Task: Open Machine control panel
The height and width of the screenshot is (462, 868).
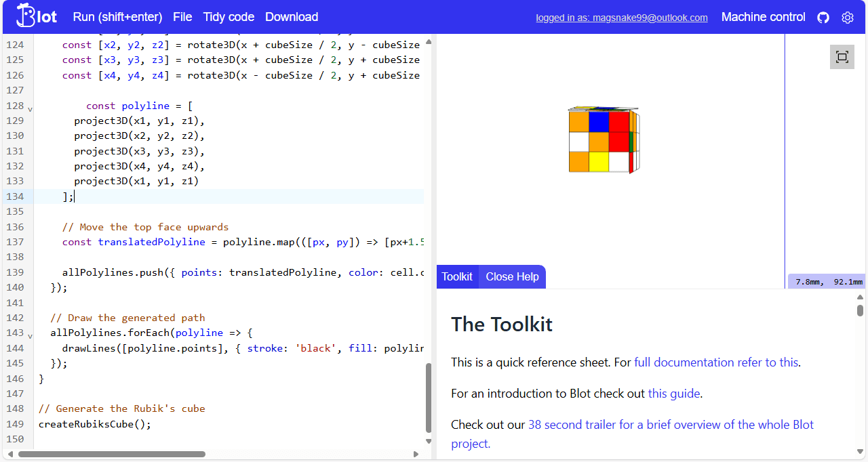Action: pyautogui.click(x=763, y=17)
